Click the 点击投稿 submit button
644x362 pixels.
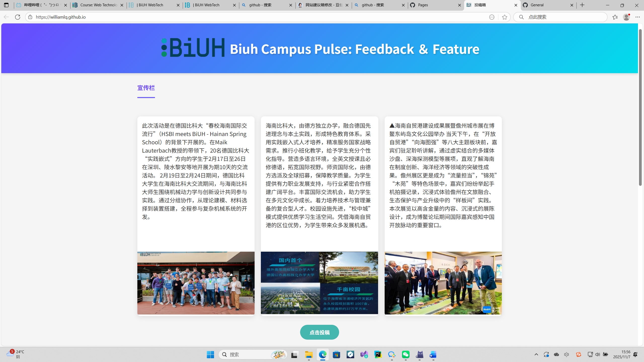tap(319, 332)
